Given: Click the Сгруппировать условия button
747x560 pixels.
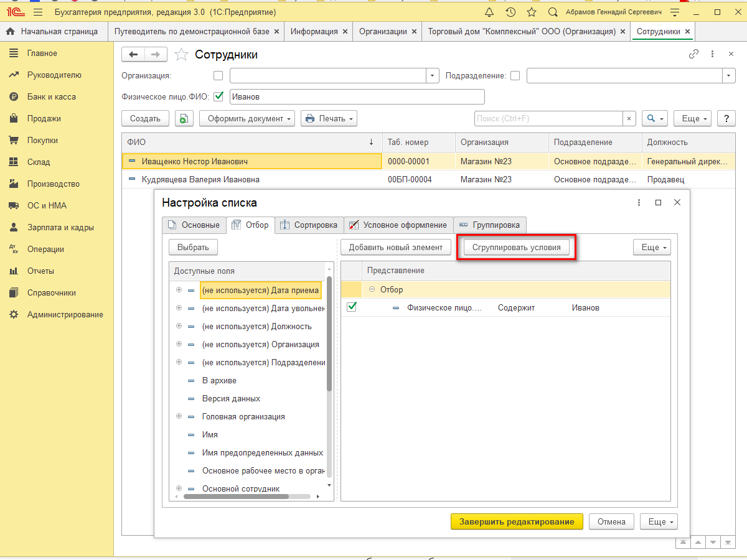Looking at the screenshot, I should (516, 247).
